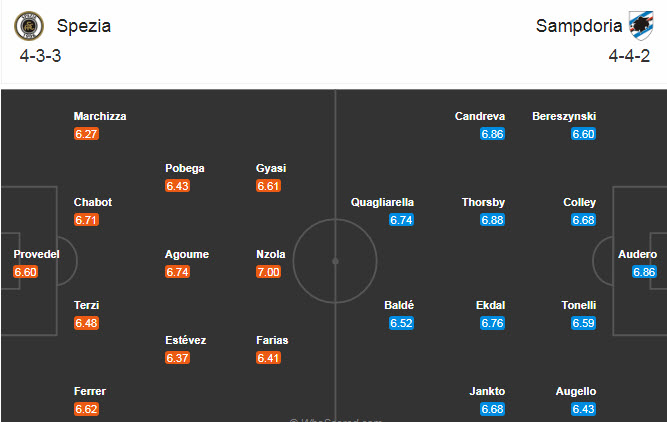Click Nzola's 7.00 rating badge
The width and height of the screenshot is (667, 422).
coord(269,272)
